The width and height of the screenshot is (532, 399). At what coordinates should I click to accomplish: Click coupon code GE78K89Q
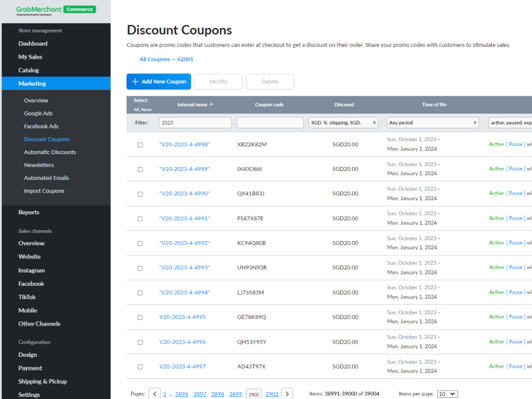click(x=252, y=317)
